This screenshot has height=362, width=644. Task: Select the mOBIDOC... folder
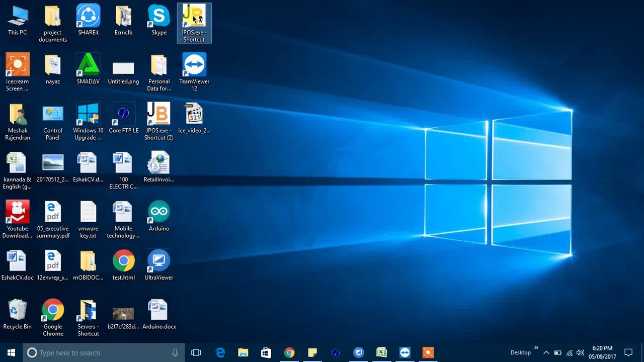[x=88, y=266]
